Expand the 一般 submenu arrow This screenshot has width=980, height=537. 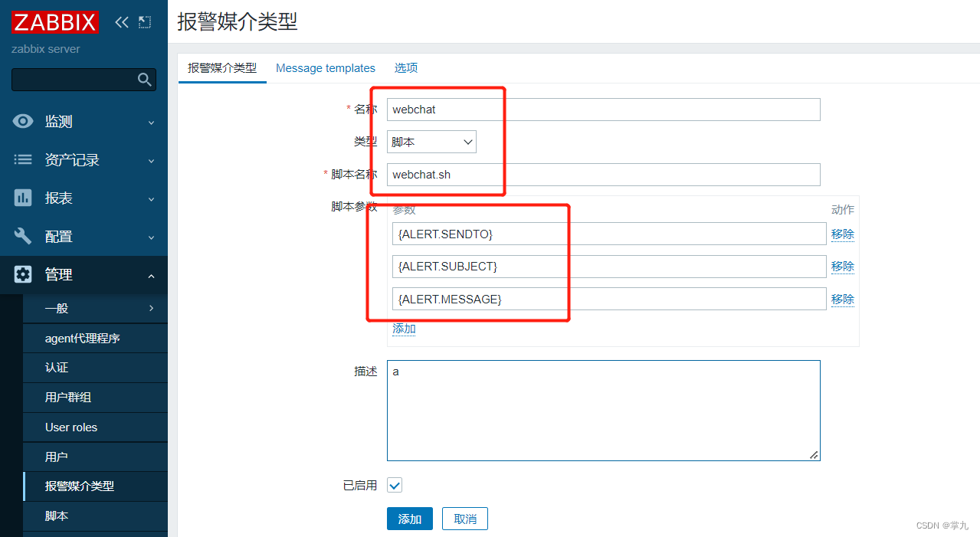pyautogui.click(x=151, y=308)
